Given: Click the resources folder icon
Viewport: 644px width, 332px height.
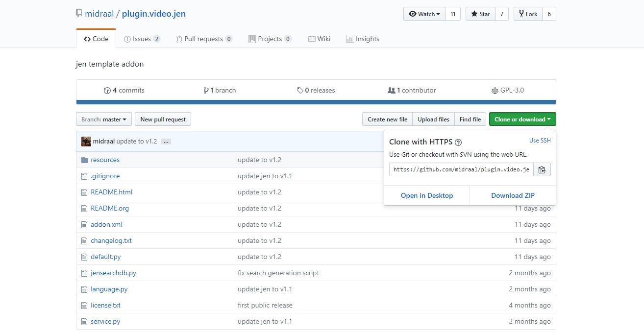Looking at the screenshot, I should (84, 160).
